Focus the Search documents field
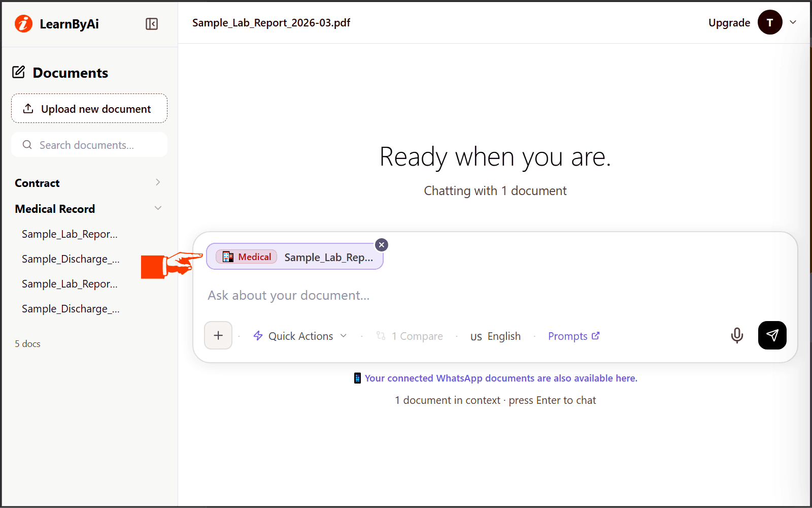 [x=89, y=145]
